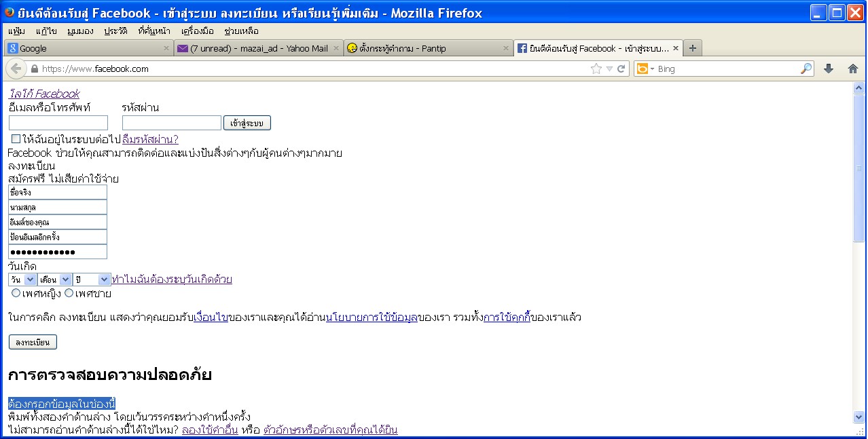868x439 pixels.
Task: Click the address bar URL field
Action: (x=312, y=69)
